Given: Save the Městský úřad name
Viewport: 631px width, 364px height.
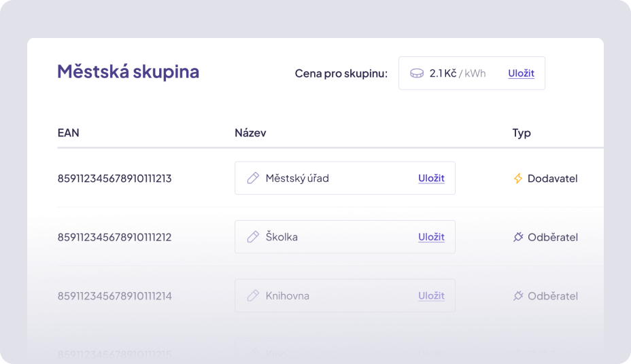Looking at the screenshot, I should tap(431, 178).
